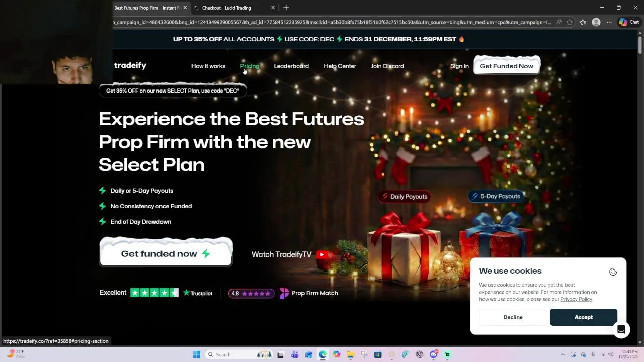
Task: Open the Windows Start button
Action: [197, 354]
